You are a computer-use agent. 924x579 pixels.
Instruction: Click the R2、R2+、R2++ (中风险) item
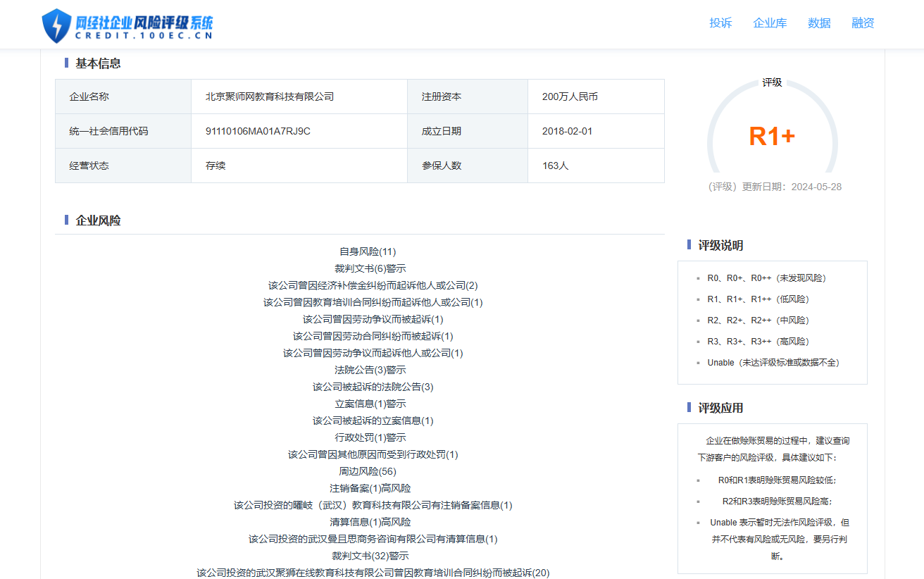pos(758,320)
